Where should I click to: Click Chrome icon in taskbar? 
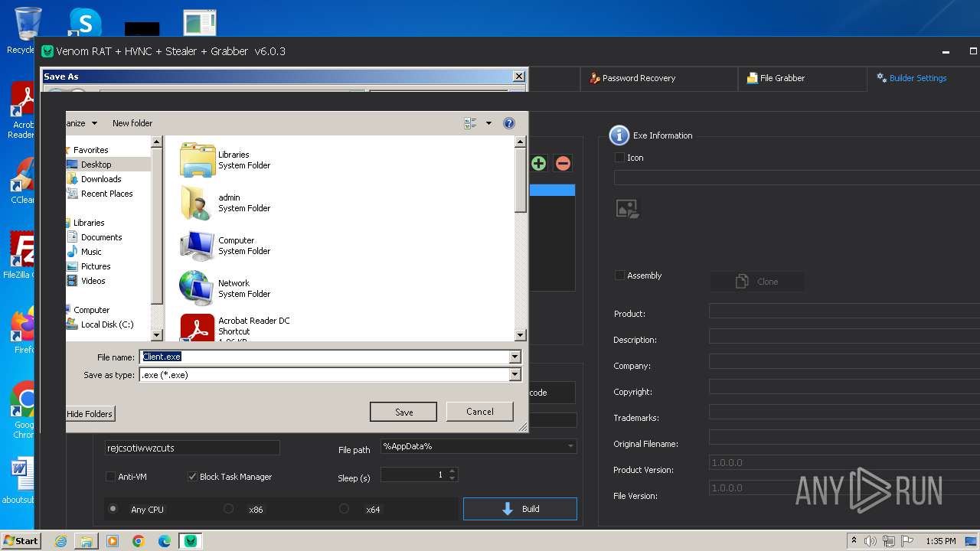139,541
